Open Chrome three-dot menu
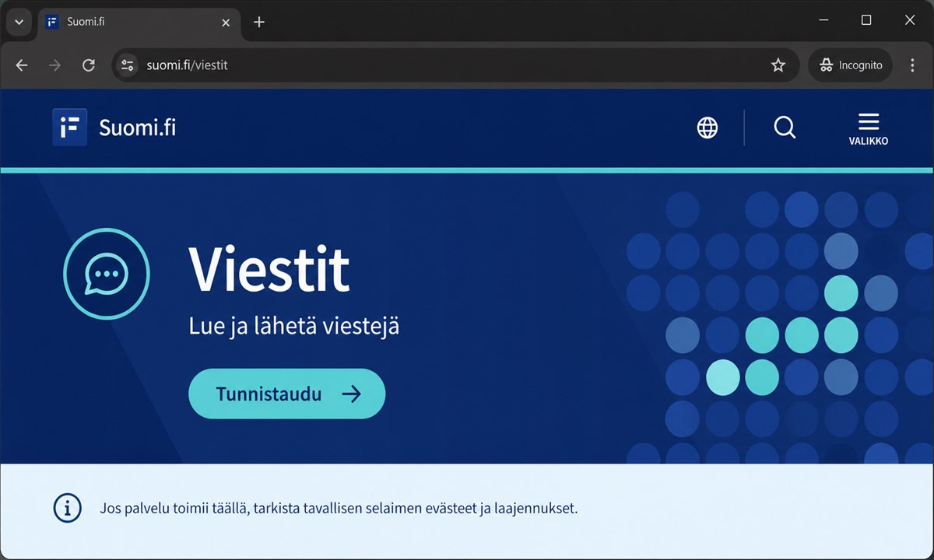 pyautogui.click(x=913, y=65)
